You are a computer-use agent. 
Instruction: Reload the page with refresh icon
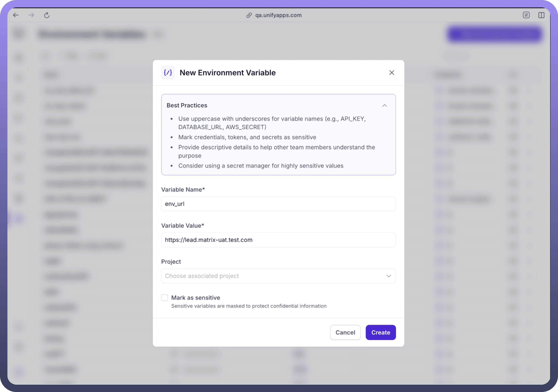(47, 15)
